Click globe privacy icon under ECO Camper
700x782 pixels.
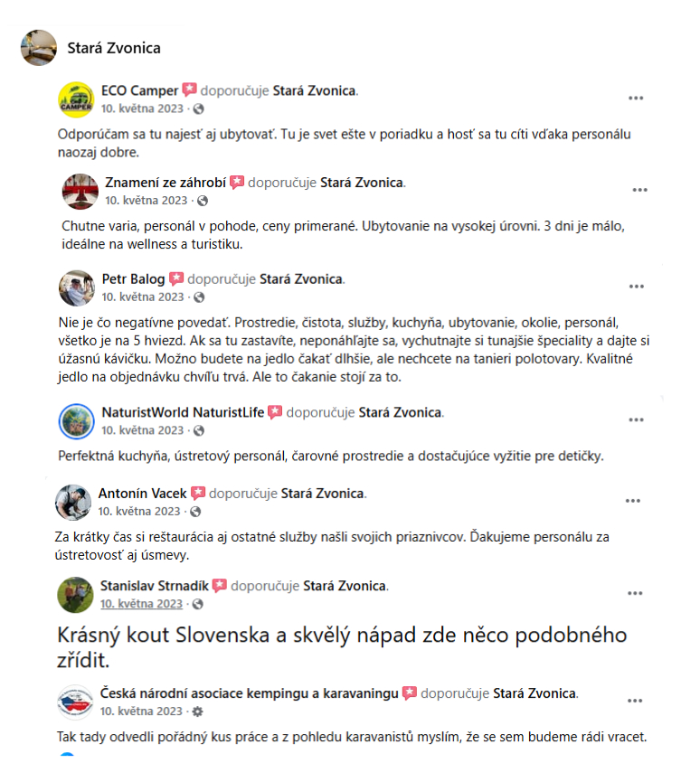[x=199, y=108]
